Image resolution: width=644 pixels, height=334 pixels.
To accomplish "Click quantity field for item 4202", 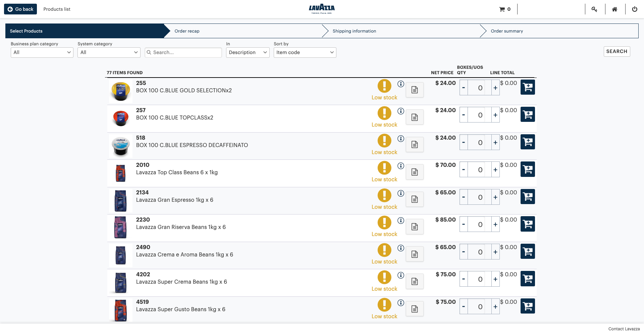I will tap(480, 279).
